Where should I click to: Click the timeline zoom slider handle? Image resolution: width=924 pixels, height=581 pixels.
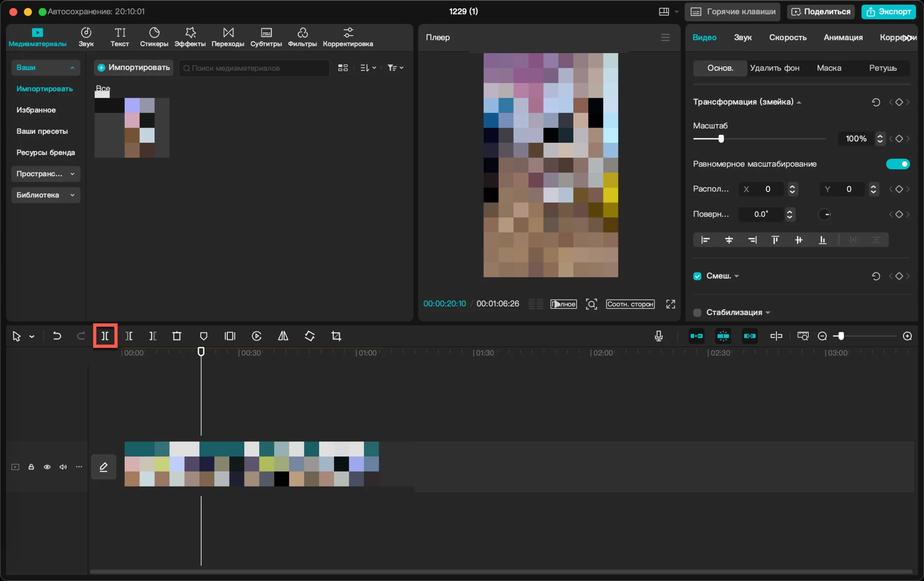(x=841, y=336)
